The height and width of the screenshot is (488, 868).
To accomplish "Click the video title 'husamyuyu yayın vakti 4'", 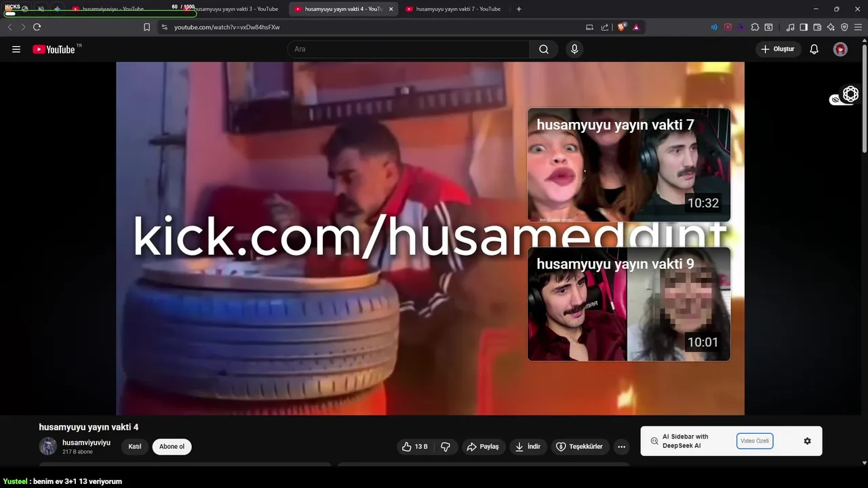I will click(x=89, y=427).
